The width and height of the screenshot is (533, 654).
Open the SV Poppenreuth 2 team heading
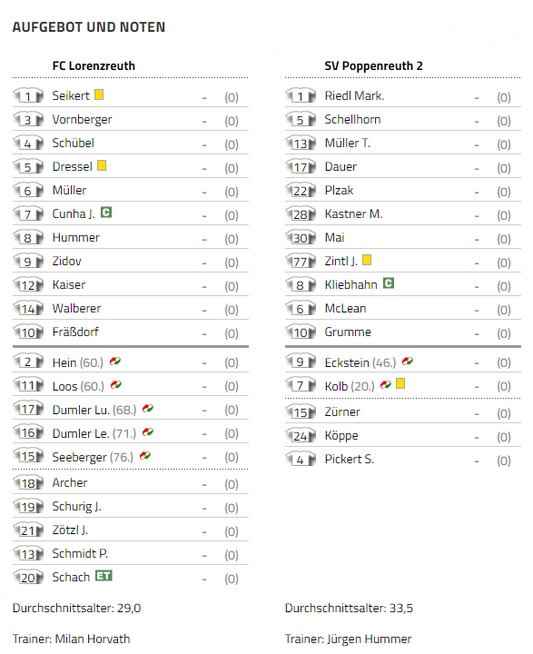(x=374, y=66)
